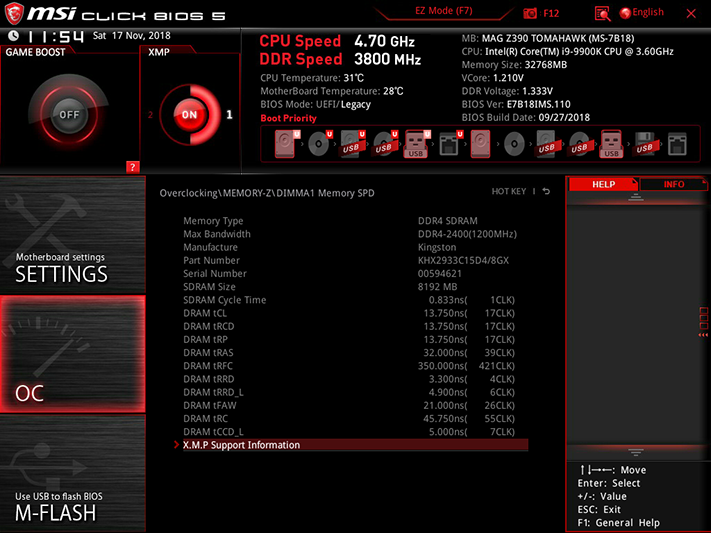The image size is (711, 533).
Task: Click the DDR Speed 3800 MHz readout
Action: [340, 59]
